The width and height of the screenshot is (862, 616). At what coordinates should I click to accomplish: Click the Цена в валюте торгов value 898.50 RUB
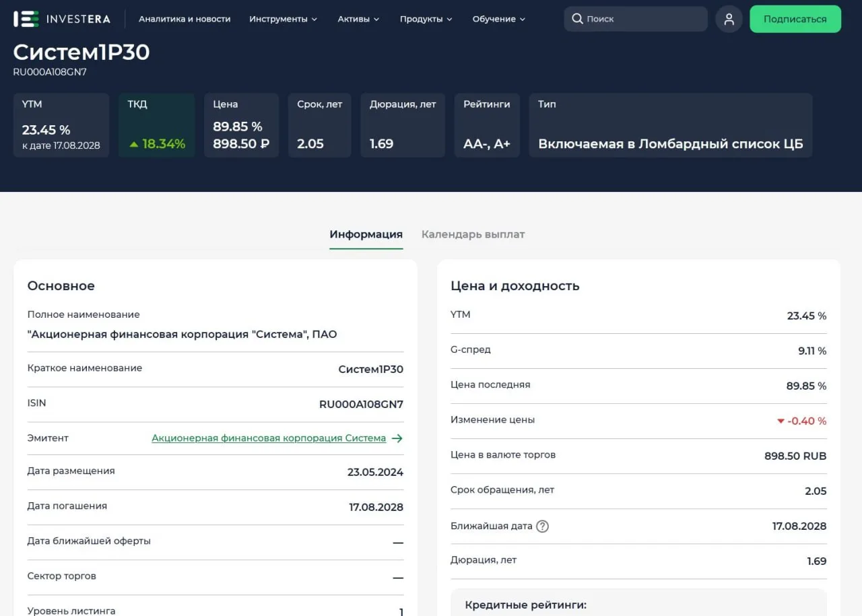[x=795, y=456]
